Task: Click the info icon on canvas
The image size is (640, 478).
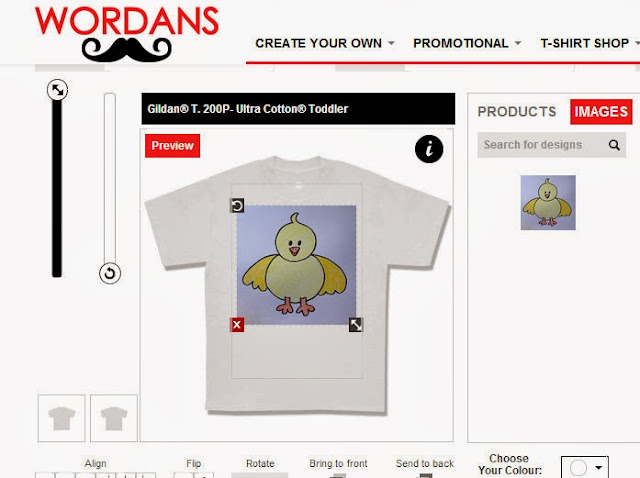Action: click(429, 149)
